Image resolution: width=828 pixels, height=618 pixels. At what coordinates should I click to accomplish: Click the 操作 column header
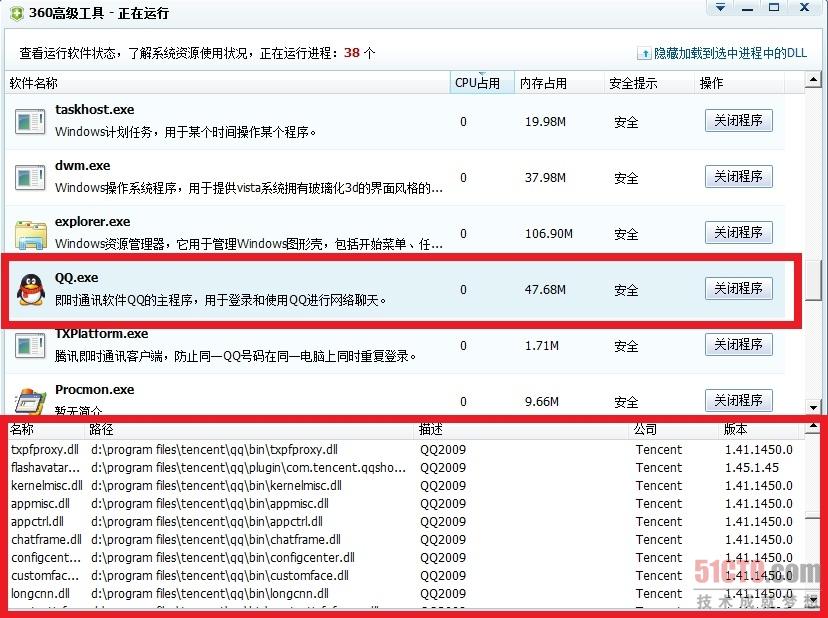coord(739,83)
